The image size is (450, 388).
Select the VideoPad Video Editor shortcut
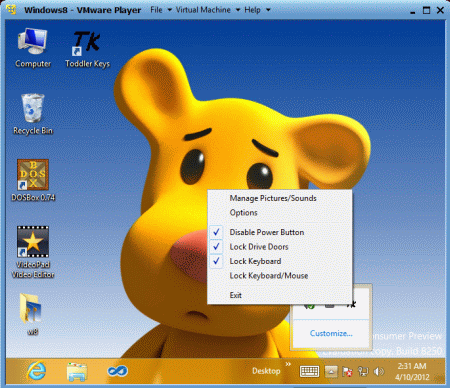click(x=33, y=252)
